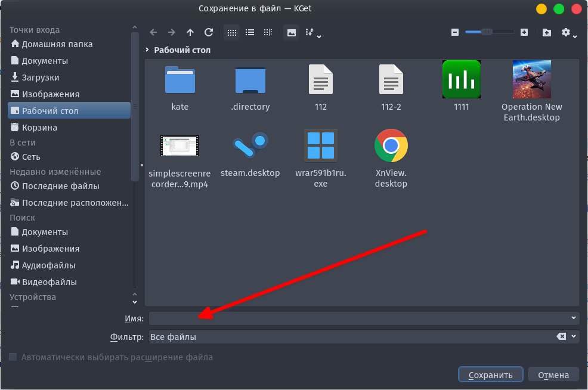Viewport: 588px width, 390px height.
Task: Open the sorting options dropdown
Action: pos(313,33)
